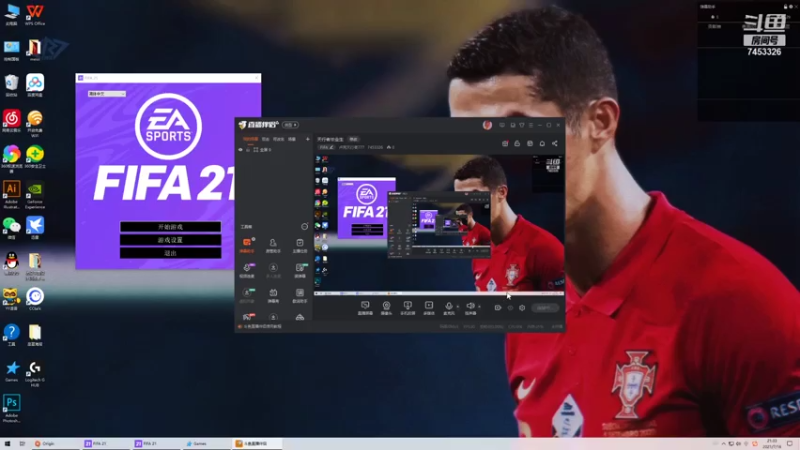800x450 pixels.
Task: Click bell notification icon in streaming app
Action: [542, 144]
